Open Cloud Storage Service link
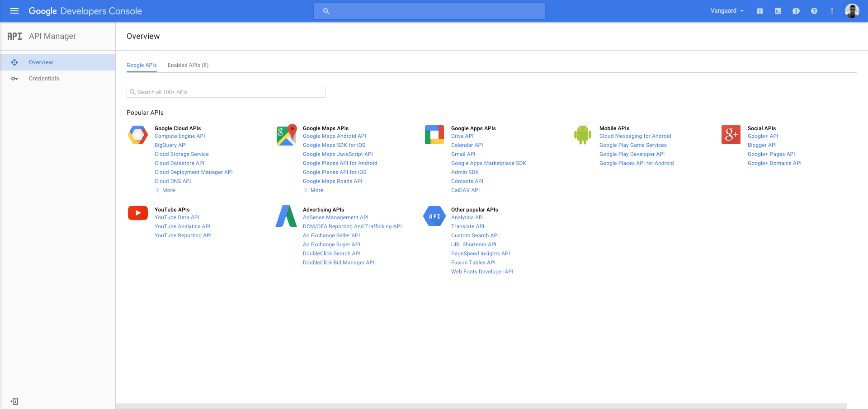The image size is (868, 409). click(182, 154)
